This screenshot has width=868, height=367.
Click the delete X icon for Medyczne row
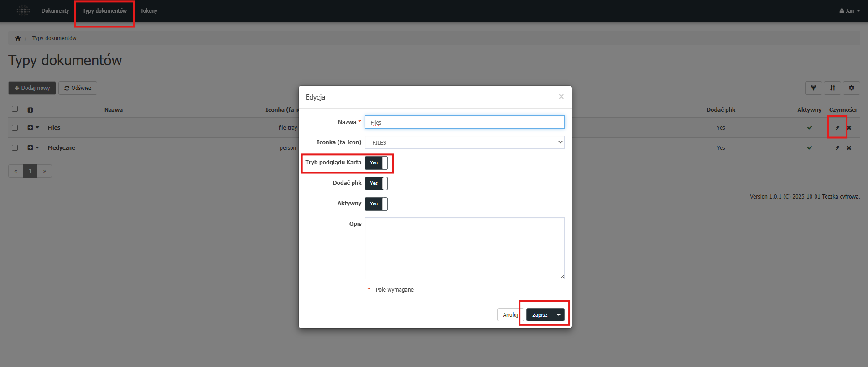click(x=849, y=148)
